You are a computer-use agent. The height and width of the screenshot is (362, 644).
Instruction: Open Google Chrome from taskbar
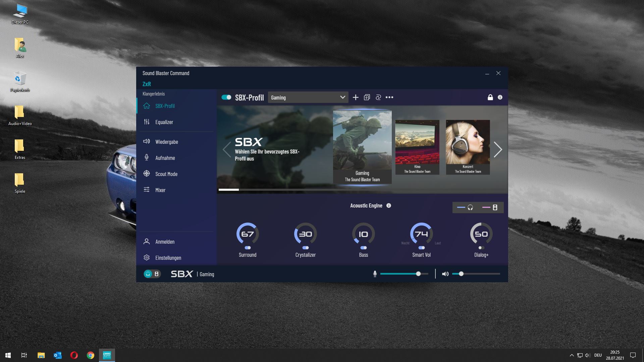[x=90, y=355]
